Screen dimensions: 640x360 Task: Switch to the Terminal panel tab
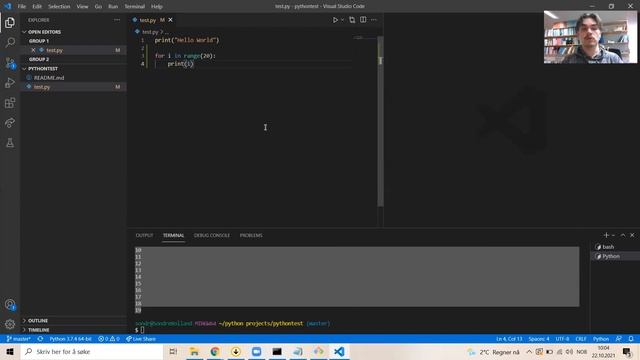point(173,236)
